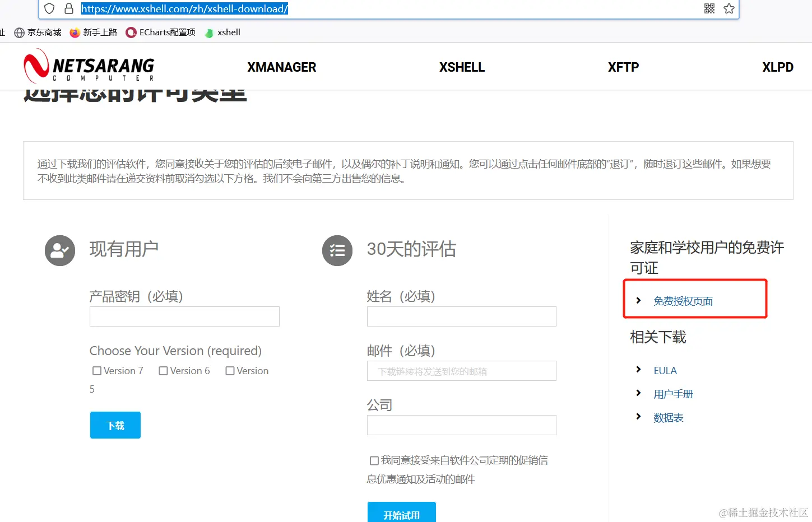Open the 京东商城 bookmark
Screen dimensions: 812x522
pyautogui.click(x=38, y=32)
